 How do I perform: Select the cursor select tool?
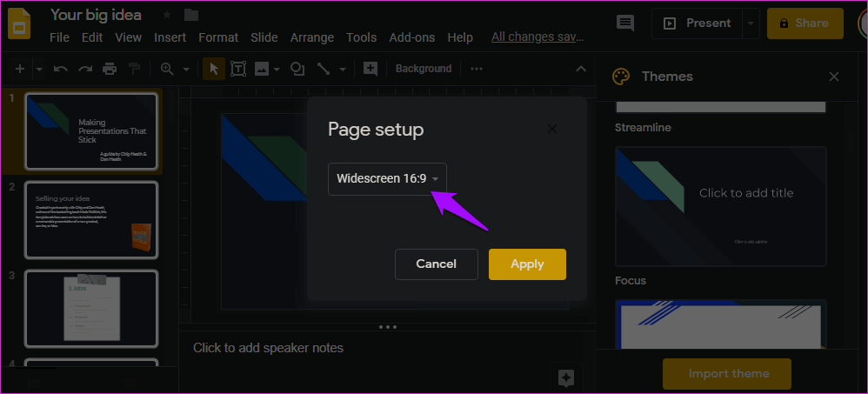(214, 70)
